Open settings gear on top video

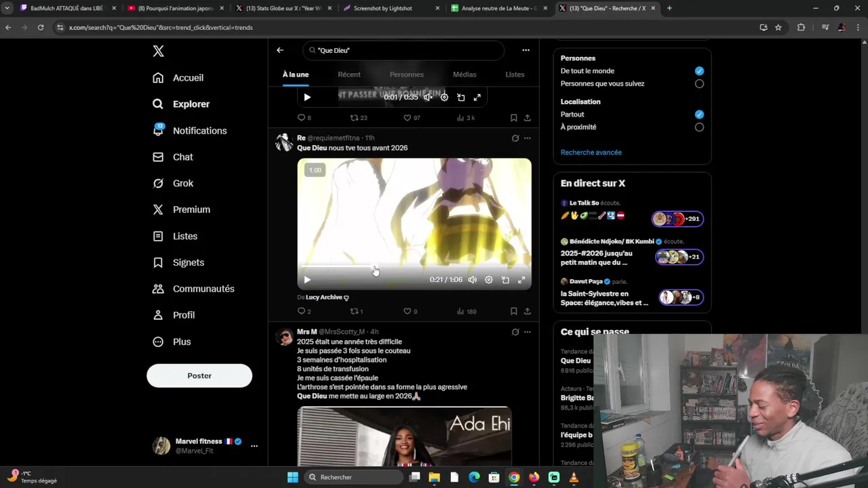pyautogui.click(x=444, y=98)
